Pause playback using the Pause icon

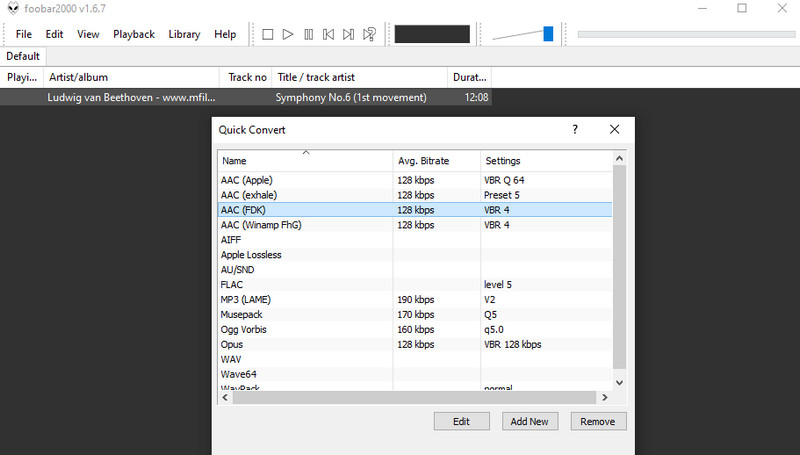point(309,34)
